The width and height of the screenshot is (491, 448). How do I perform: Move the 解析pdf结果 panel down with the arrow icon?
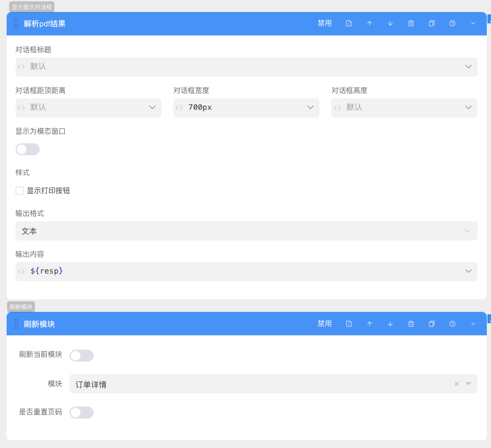point(390,23)
